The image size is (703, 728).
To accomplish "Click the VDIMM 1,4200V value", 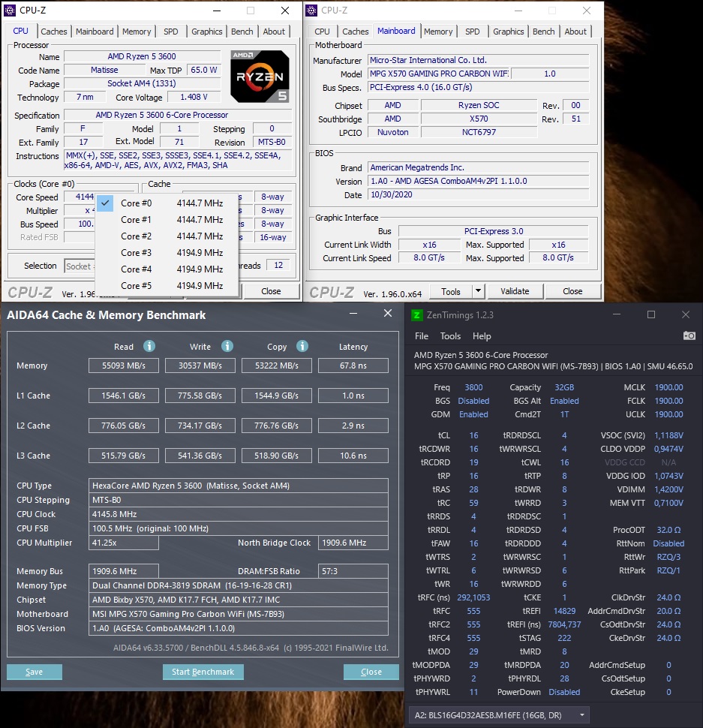I will pos(668,490).
